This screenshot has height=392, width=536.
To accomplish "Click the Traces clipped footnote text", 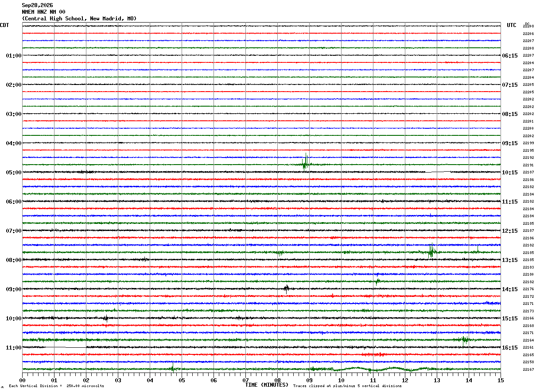I will (x=347, y=386).
